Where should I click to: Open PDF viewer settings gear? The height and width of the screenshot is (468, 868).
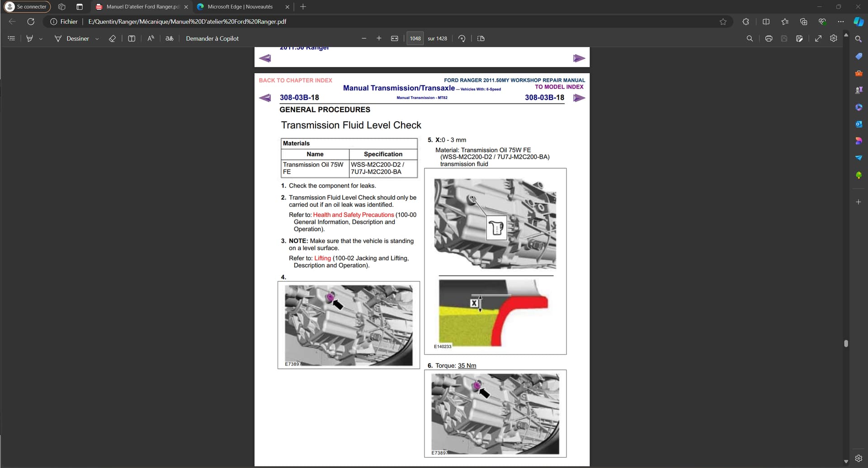point(834,38)
